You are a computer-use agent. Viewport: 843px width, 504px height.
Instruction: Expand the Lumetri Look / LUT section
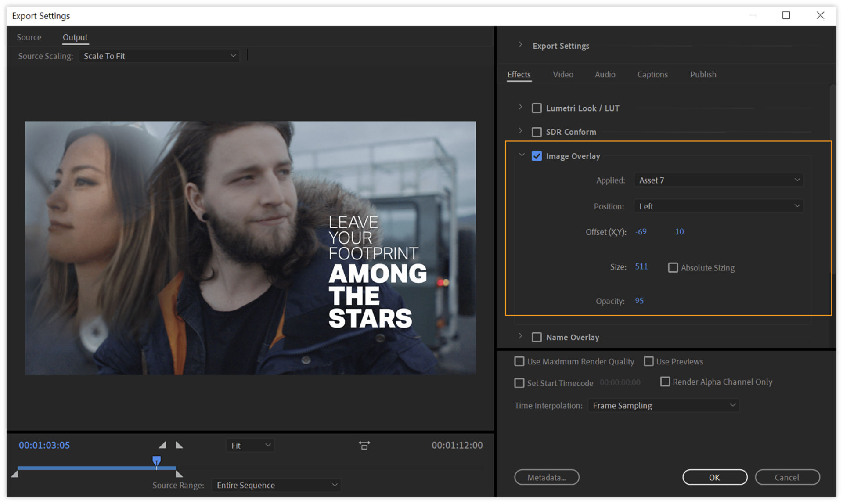click(x=520, y=108)
